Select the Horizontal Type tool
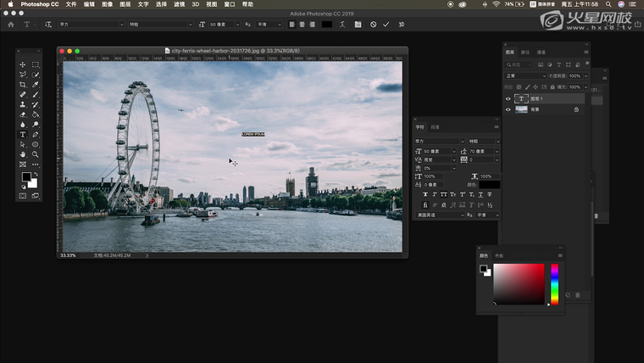644x363 pixels. click(x=23, y=134)
